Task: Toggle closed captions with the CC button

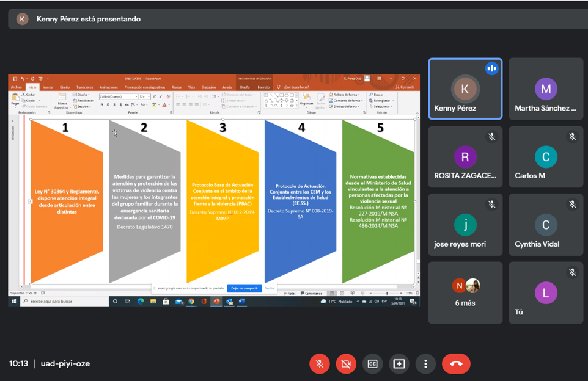Action: 372,364
